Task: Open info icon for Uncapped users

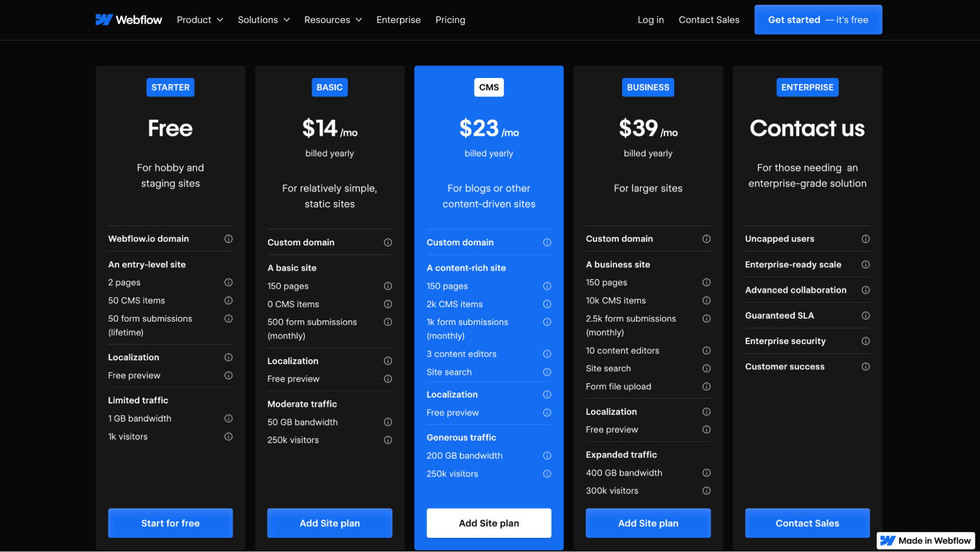Action: tap(866, 239)
